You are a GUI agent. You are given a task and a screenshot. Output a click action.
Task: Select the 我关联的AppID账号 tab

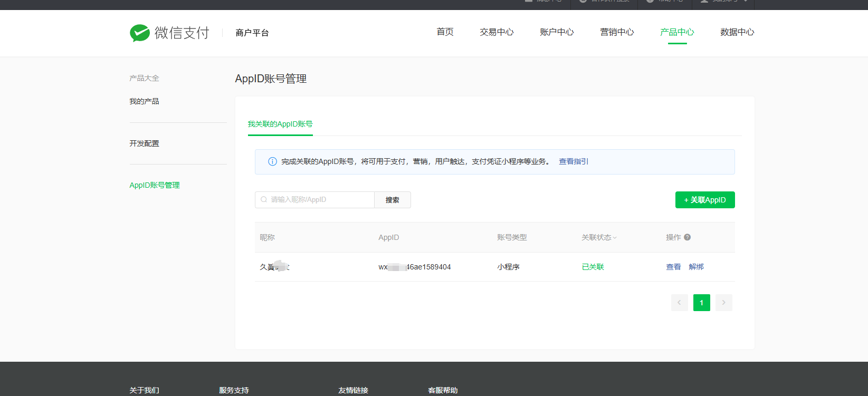pyautogui.click(x=280, y=124)
